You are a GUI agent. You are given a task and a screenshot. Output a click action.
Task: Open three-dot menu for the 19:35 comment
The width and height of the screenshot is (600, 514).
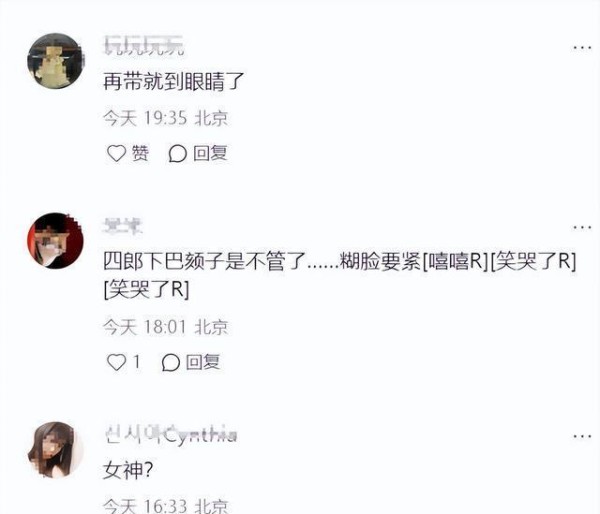tap(582, 48)
